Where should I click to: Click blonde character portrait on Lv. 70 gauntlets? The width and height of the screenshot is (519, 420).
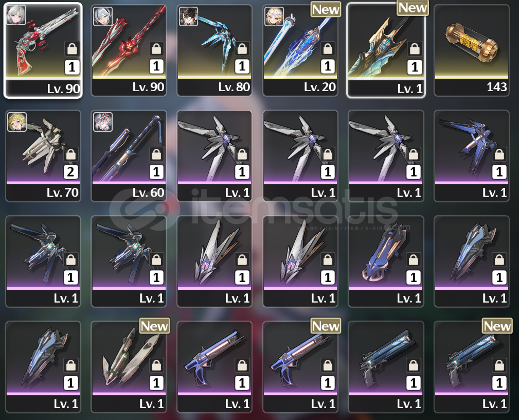(17, 122)
